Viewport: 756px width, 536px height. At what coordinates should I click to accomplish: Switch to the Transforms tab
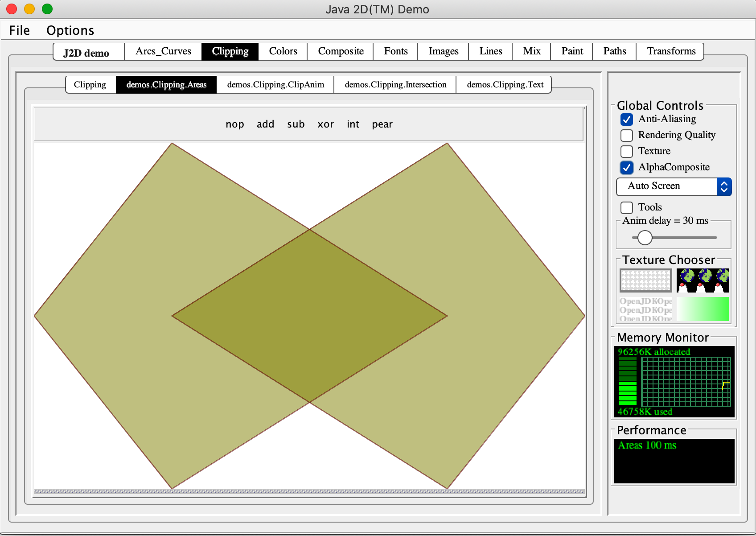click(x=671, y=51)
